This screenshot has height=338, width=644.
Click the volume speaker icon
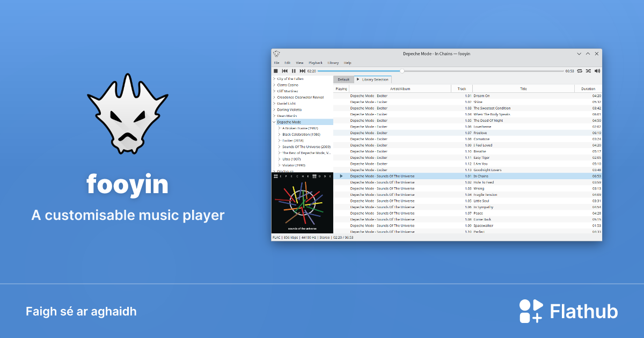tap(597, 71)
